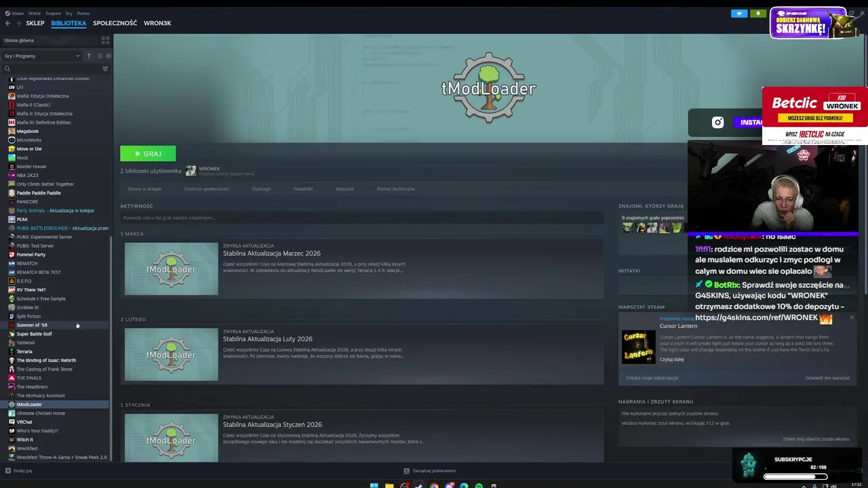Click Zobacz moje subskrypcje link
868x488 pixels.
(652, 378)
